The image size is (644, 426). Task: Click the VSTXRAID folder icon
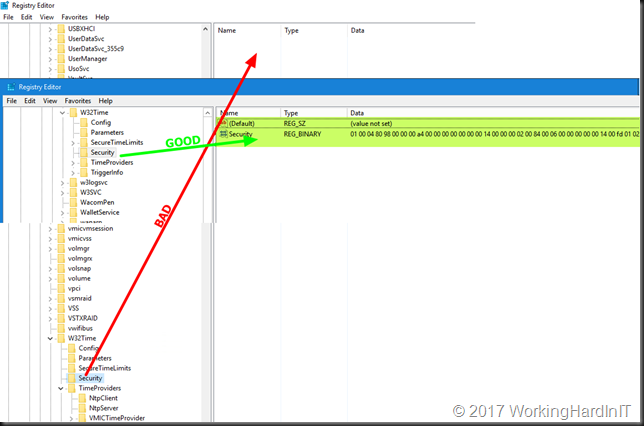click(61, 318)
